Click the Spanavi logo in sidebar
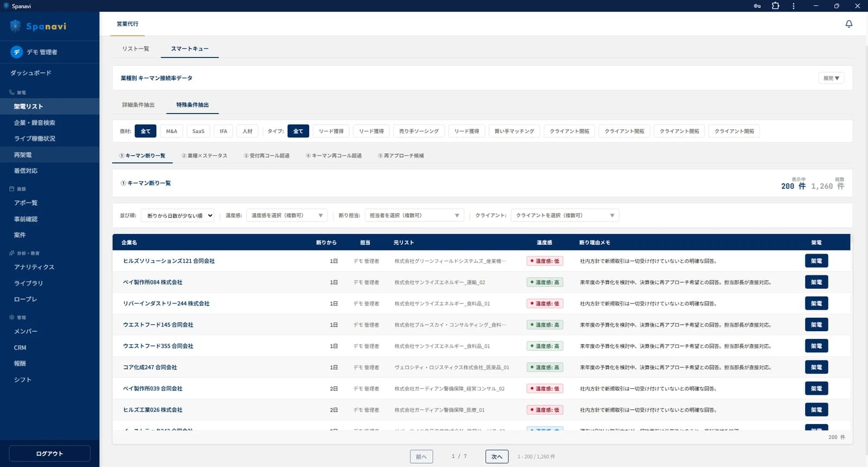 (x=38, y=26)
